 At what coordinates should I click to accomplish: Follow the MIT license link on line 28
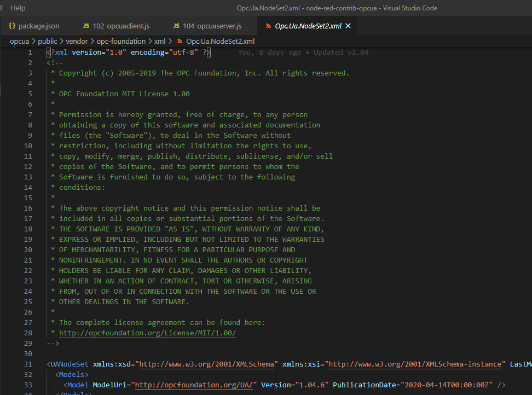tap(147, 333)
